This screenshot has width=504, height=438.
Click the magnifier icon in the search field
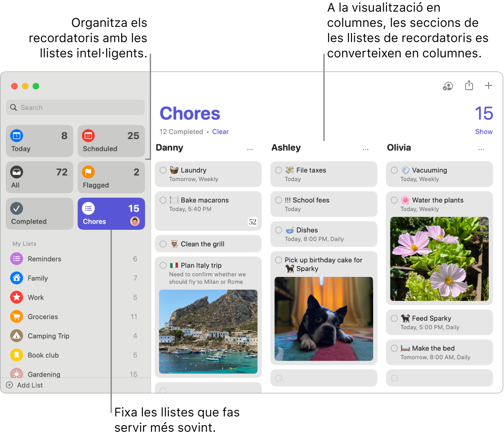(x=14, y=107)
